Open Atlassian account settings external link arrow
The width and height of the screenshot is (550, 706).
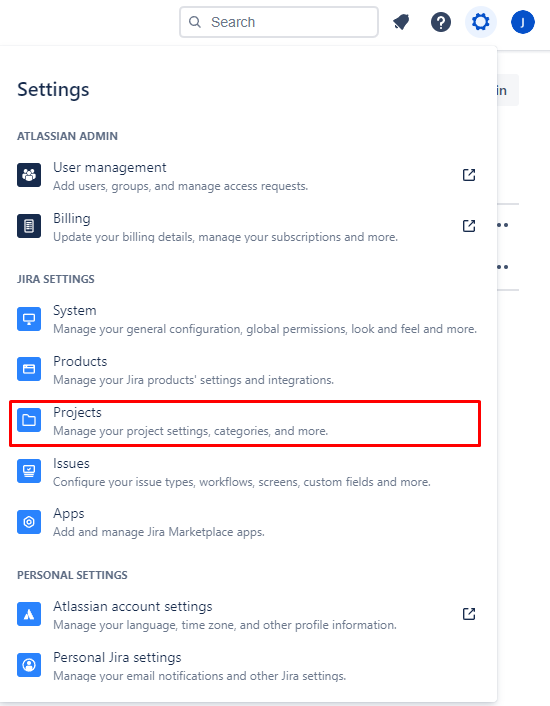pyautogui.click(x=469, y=614)
